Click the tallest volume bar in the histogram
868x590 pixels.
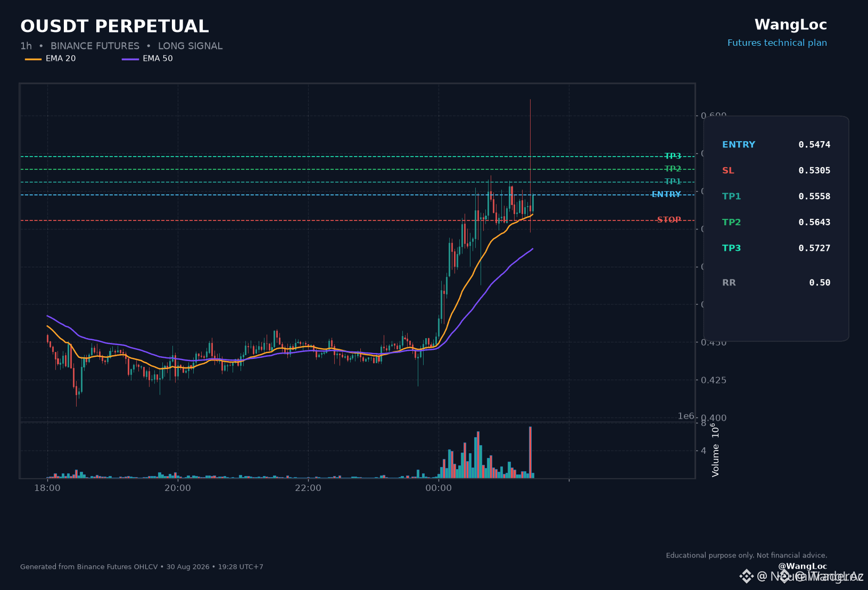coord(530,452)
